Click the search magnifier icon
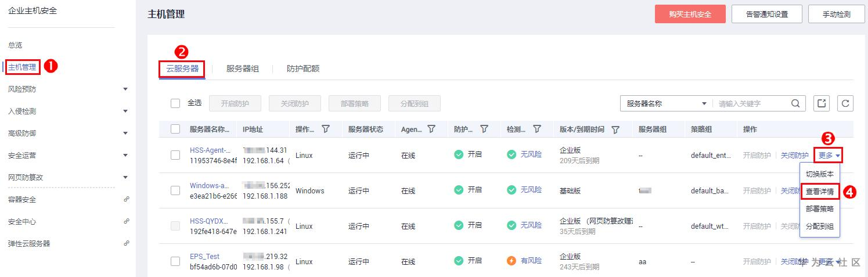Viewport: 868px width, 277px height. pos(795,103)
